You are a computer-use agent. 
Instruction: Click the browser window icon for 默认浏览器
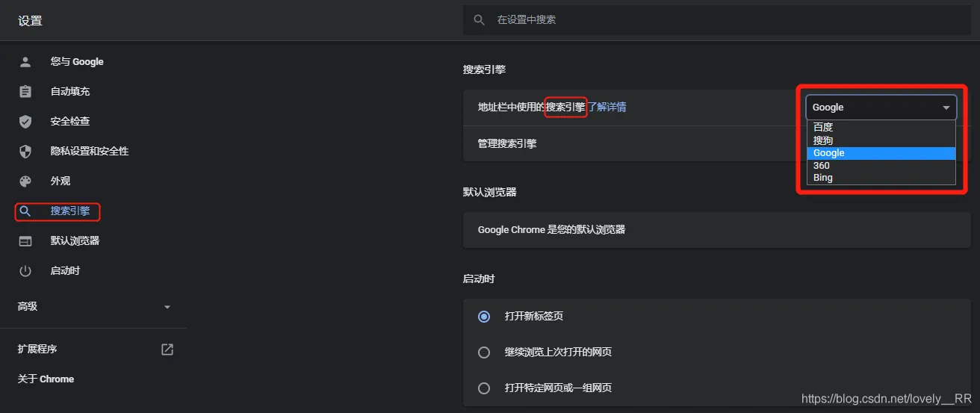pyautogui.click(x=25, y=241)
